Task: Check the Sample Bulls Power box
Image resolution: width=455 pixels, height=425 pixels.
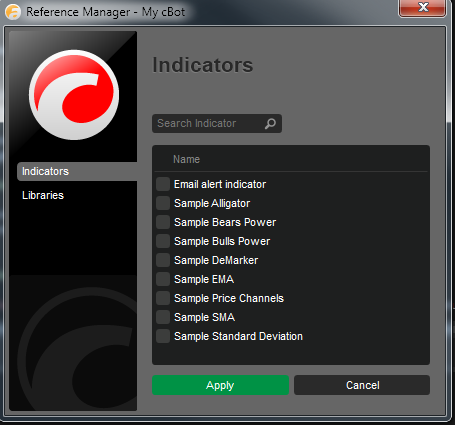Action: [x=163, y=241]
